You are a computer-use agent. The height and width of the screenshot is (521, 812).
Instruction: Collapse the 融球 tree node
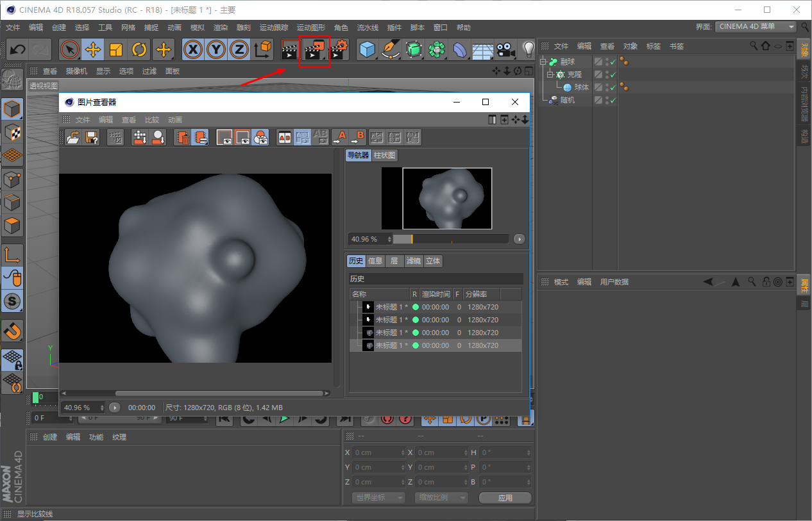coord(543,62)
